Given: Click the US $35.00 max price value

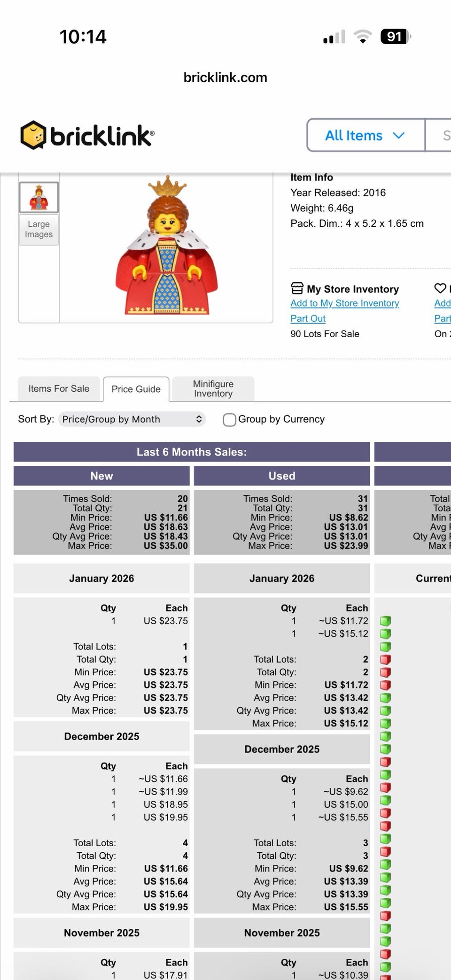Looking at the screenshot, I should (165, 546).
